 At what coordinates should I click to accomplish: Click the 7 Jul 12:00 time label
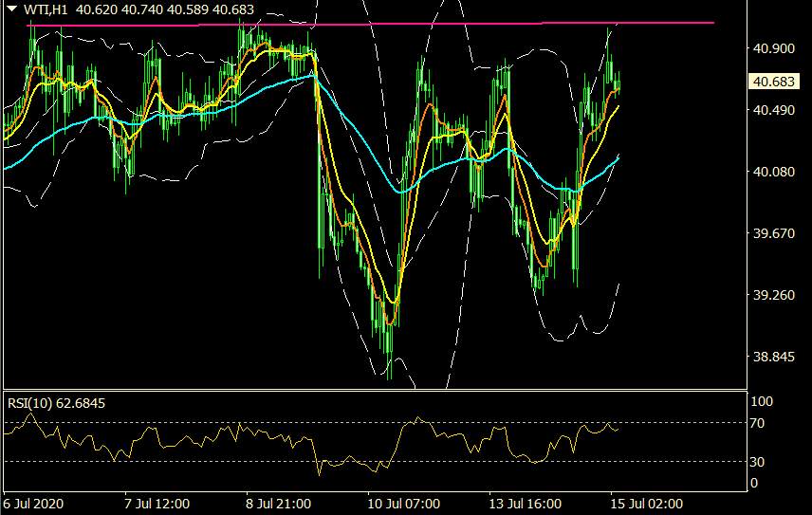pos(157,504)
